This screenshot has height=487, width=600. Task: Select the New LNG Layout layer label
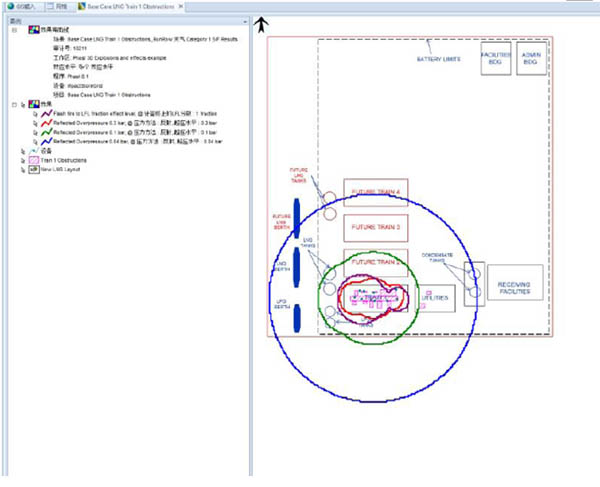coord(62,171)
